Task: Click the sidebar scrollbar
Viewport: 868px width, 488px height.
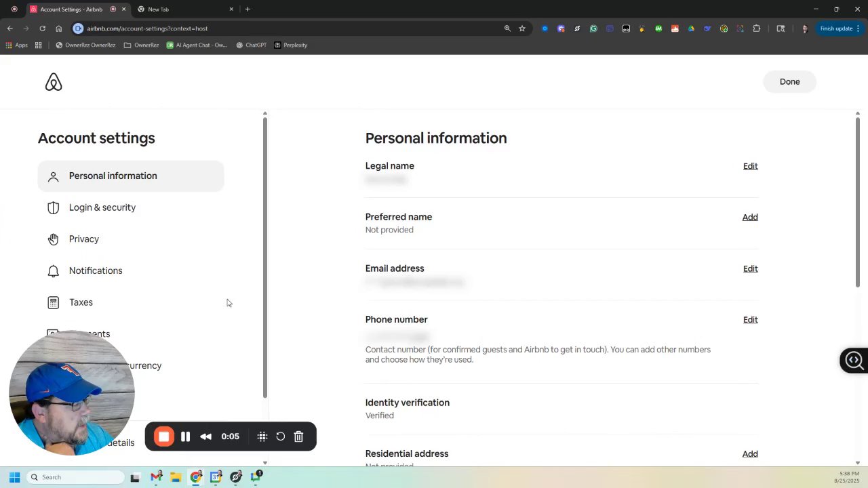Action: pyautogui.click(x=265, y=258)
